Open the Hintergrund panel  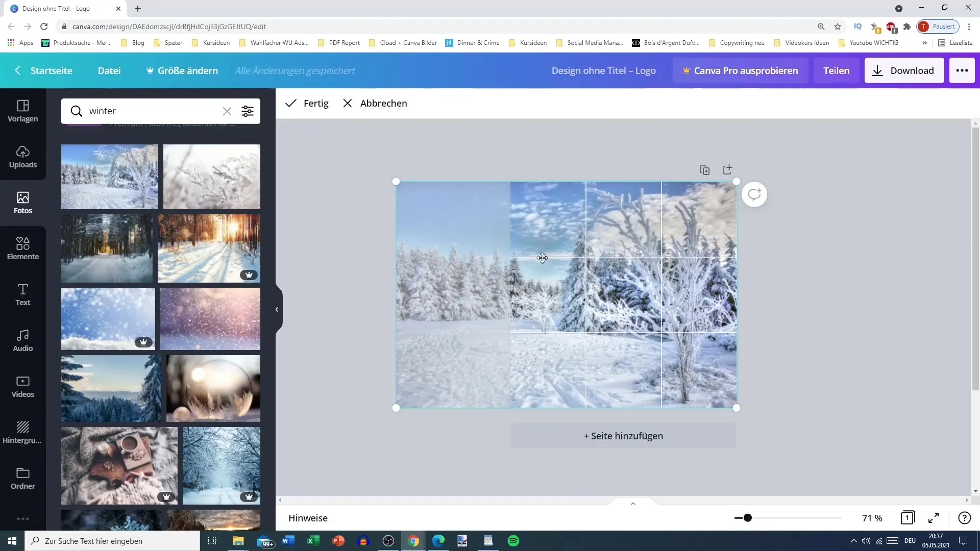(x=23, y=433)
